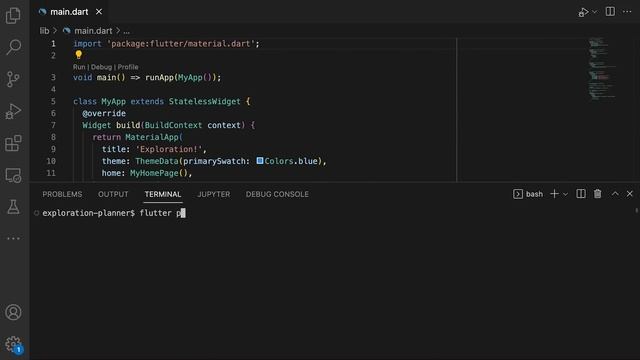The image size is (640, 360).
Task: Open the Manage settings gear
Action: coord(13,344)
